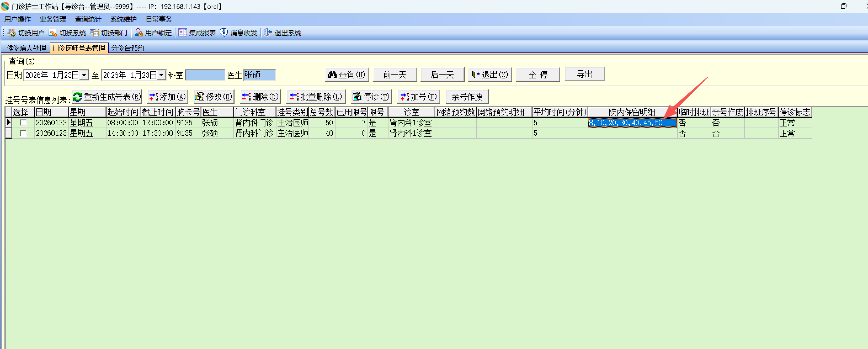Viewport: 868px width, 349px height.
Task: Switch to 候诊病人处理 tab
Action: [x=26, y=48]
